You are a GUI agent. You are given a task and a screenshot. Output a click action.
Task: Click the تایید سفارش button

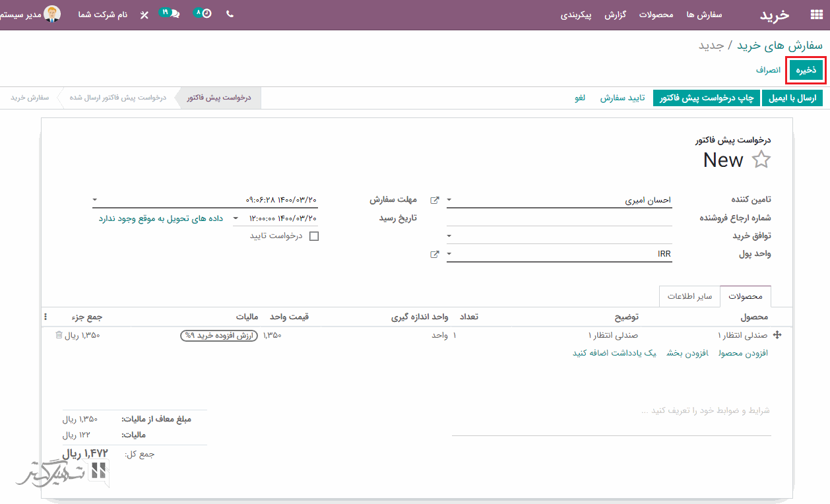[x=622, y=98]
